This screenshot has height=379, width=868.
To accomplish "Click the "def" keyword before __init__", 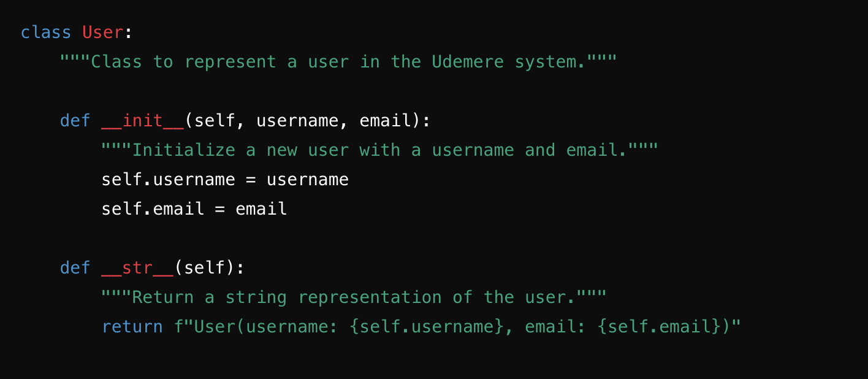I will tap(75, 121).
